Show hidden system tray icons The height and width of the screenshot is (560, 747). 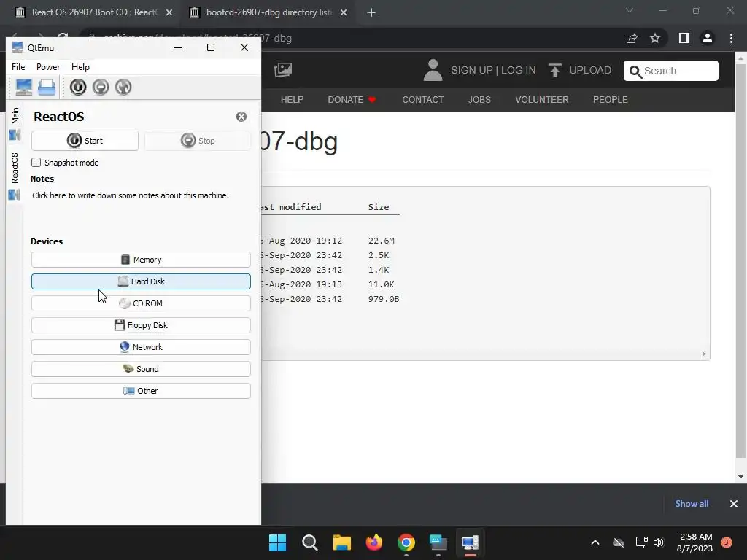pos(595,542)
